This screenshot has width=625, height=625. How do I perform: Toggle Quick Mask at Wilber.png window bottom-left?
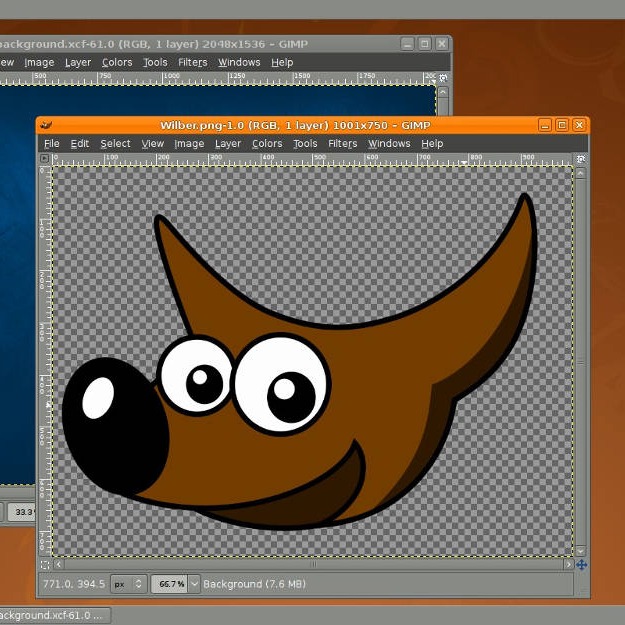tap(45, 565)
